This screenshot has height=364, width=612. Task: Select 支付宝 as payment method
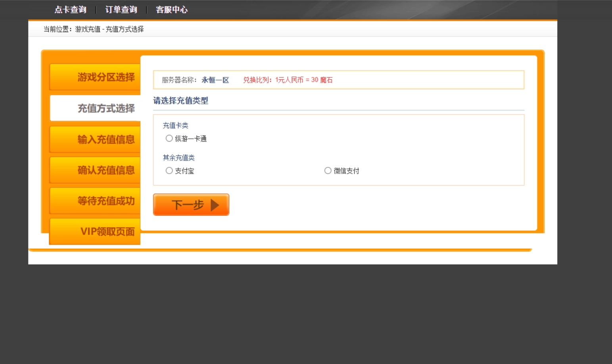click(169, 171)
